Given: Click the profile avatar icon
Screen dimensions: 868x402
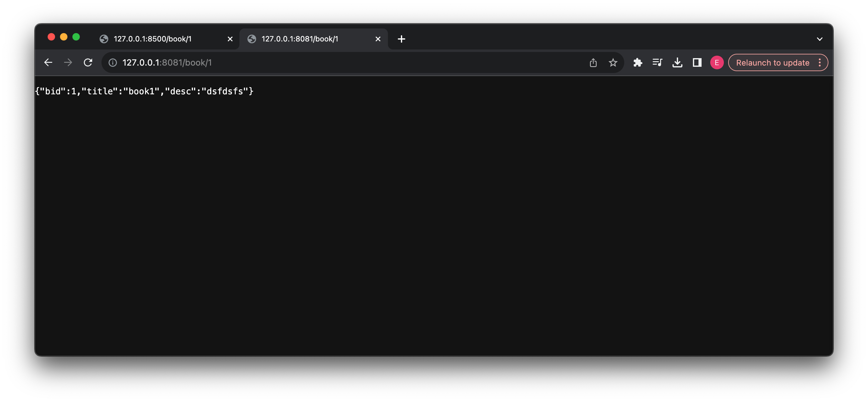Looking at the screenshot, I should pyautogui.click(x=717, y=62).
